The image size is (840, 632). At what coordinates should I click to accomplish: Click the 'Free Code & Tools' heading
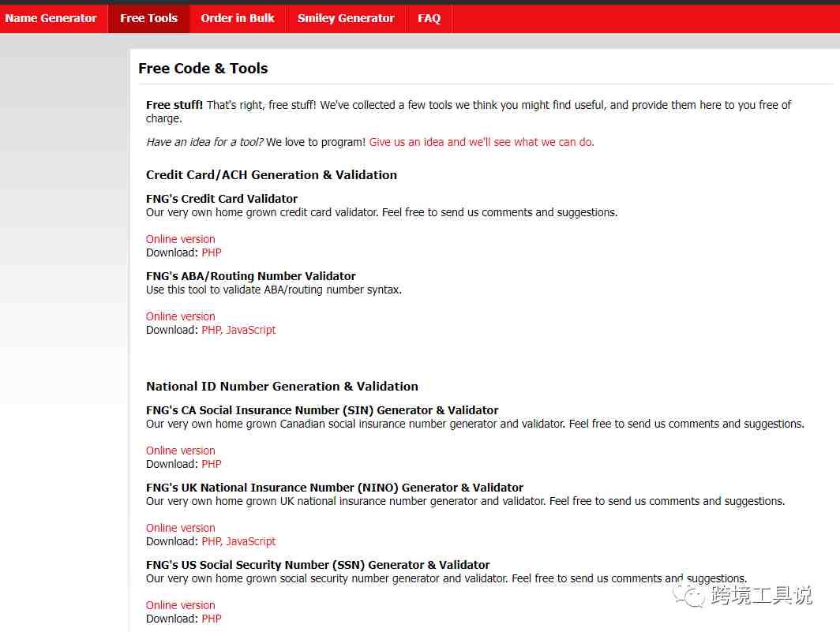(203, 69)
